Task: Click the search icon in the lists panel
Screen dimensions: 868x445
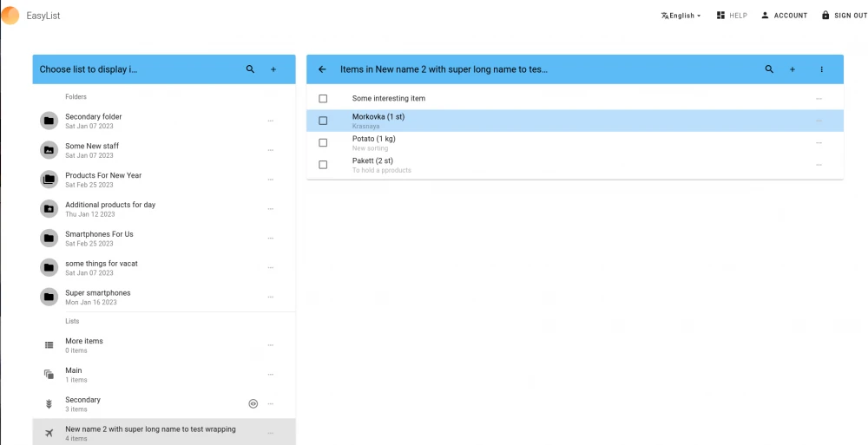Action: pyautogui.click(x=250, y=69)
